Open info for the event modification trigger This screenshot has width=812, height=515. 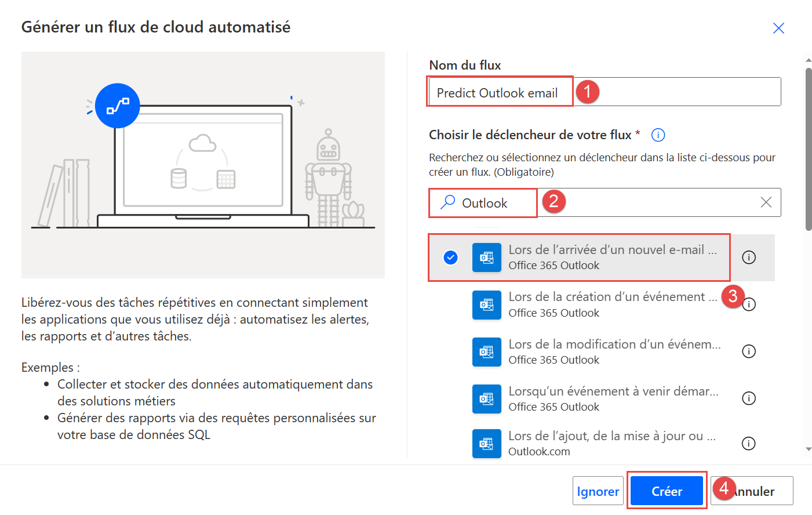tap(749, 351)
